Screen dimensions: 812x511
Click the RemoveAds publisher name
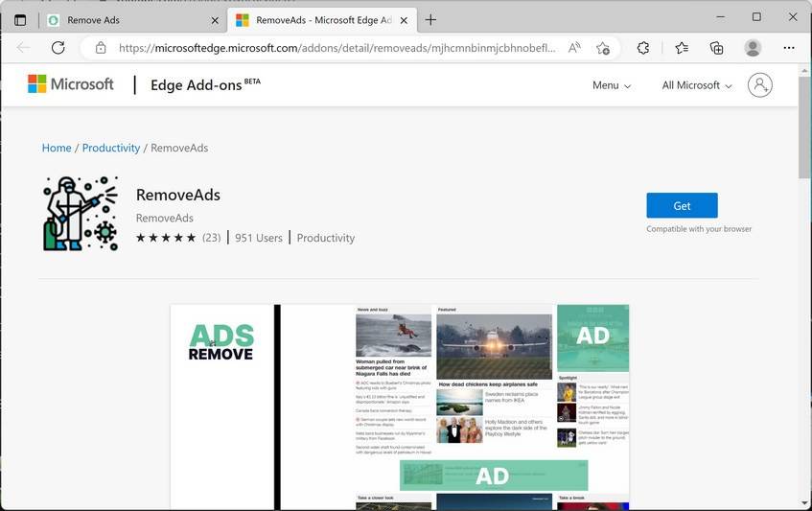(x=164, y=218)
